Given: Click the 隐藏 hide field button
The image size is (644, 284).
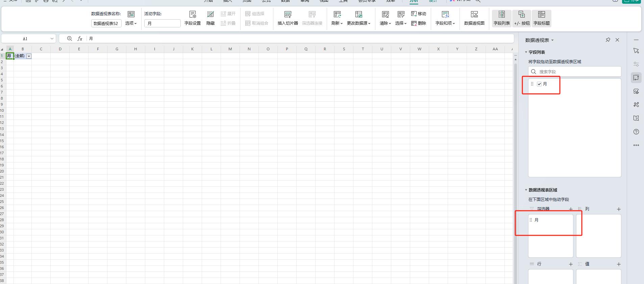Looking at the screenshot, I should point(210,18).
